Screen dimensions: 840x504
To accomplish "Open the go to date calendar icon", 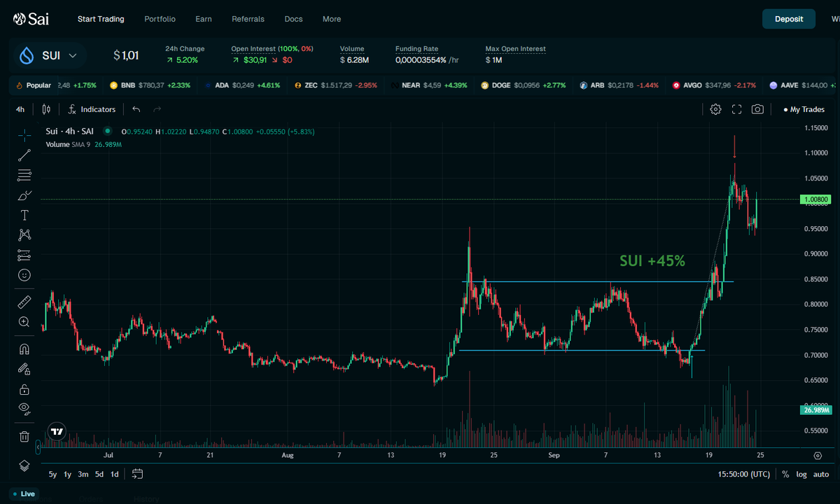I will 137,474.
